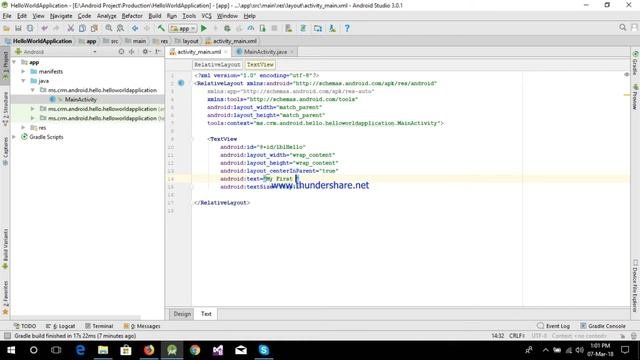The height and width of the screenshot is (360, 640).
Task: Click the Undo arrow icon
Action: click(x=44, y=28)
